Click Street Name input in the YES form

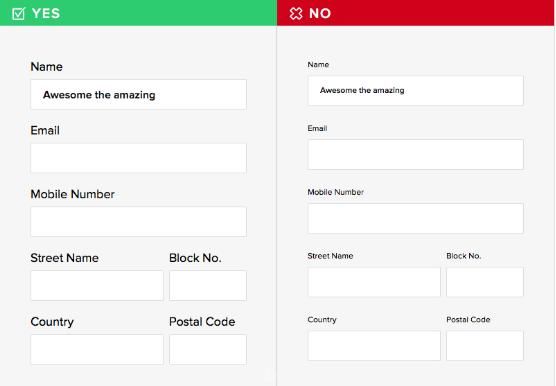click(x=97, y=286)
